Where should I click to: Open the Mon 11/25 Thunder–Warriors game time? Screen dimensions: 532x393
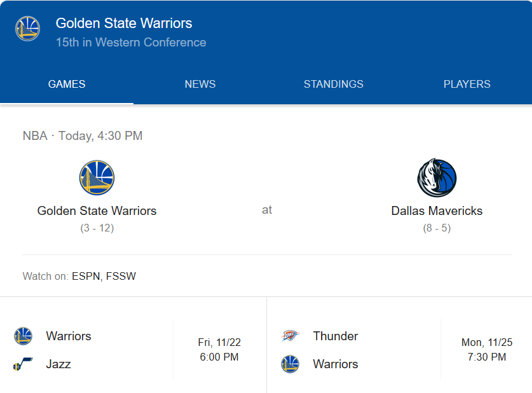pos(486,350)
